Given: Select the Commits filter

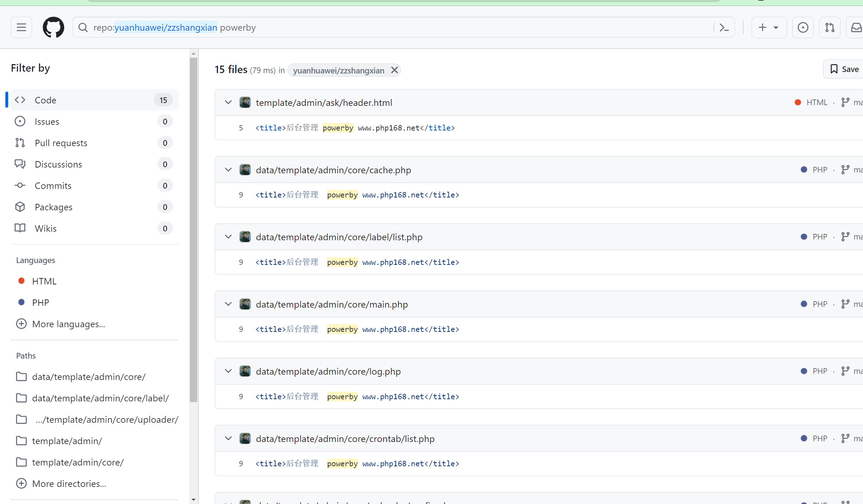Looking at the screenshot, I should pyautogui.click(x=94, y=186).
